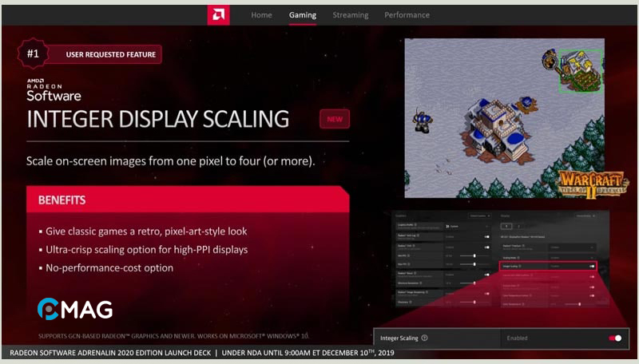
Task: Open the Radeon FreeSync dropdown
Action: (x=572, y=247)
